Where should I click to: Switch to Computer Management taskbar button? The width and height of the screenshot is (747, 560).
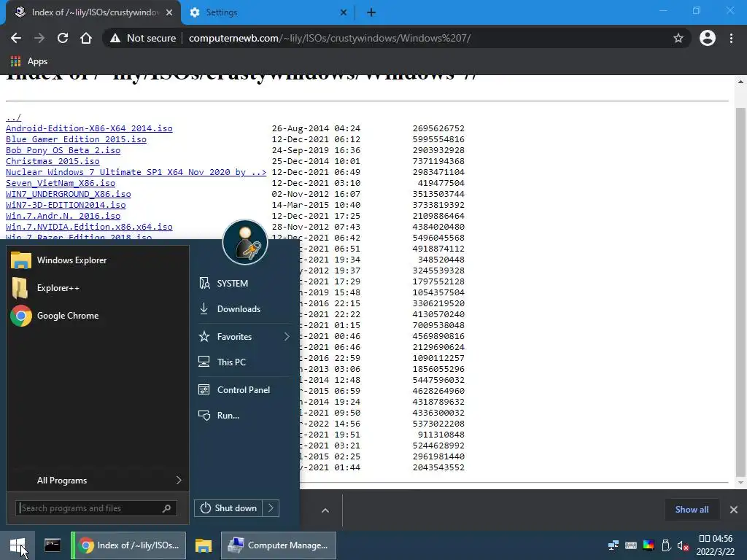(x=279, y=545)
